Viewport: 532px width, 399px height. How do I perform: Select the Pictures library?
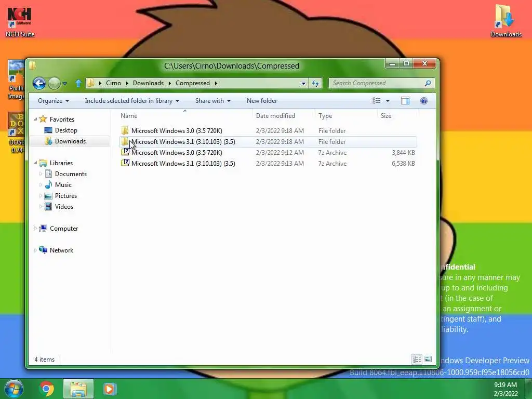(66, 196)
